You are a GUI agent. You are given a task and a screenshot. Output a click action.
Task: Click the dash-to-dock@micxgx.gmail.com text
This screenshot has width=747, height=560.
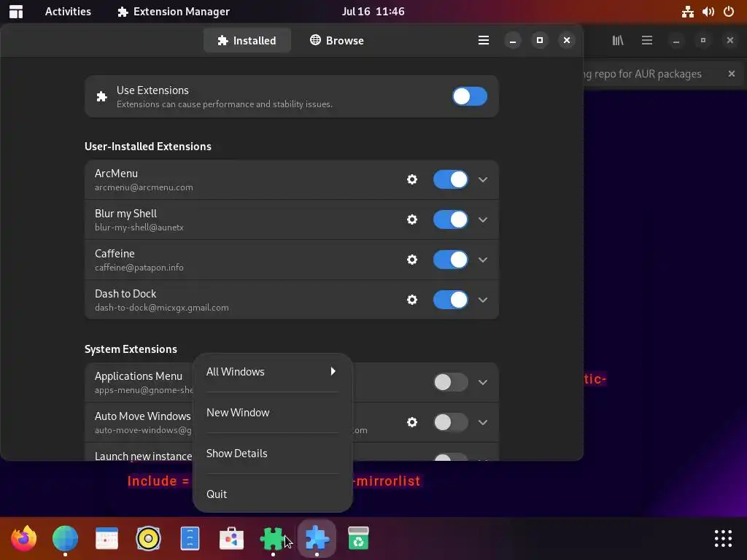click(161, 308)
